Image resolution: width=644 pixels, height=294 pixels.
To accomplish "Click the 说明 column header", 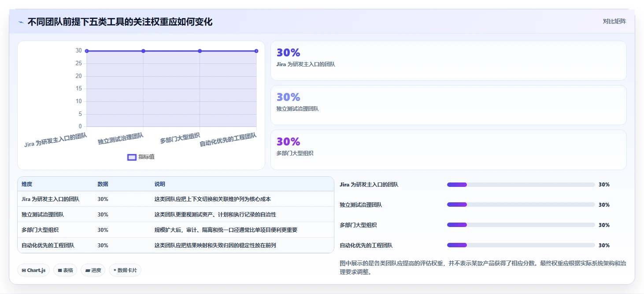I will point(160,184).
